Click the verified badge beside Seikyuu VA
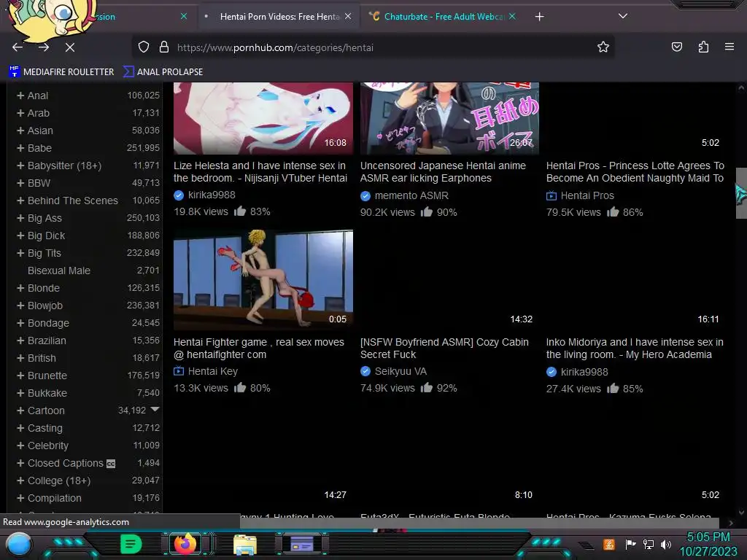 pyautogui.click(x=365, y=371)
